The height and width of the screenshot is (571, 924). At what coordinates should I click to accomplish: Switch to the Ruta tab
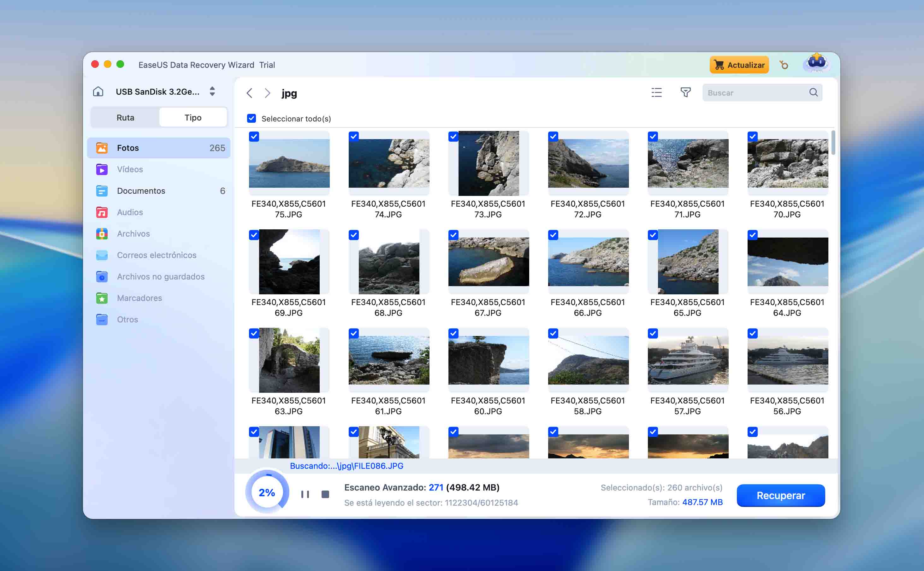pyautogui.click(x=125, y=117)
